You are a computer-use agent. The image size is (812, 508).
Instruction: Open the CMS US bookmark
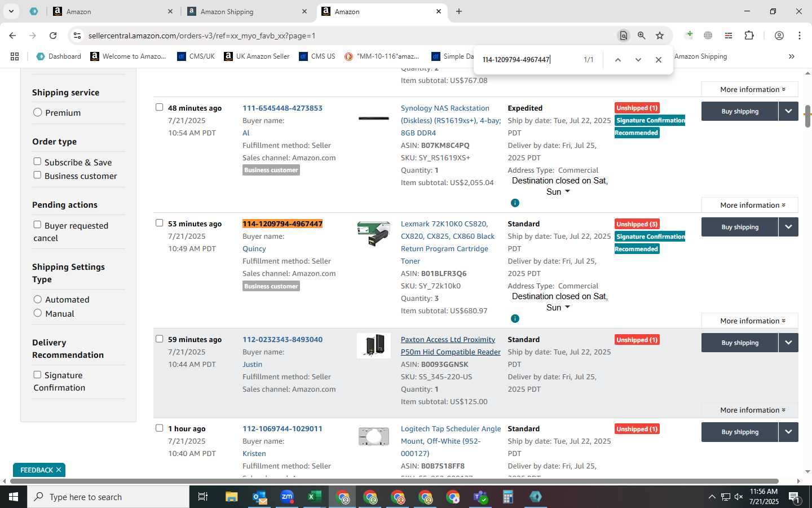click(x=317, y=56)
